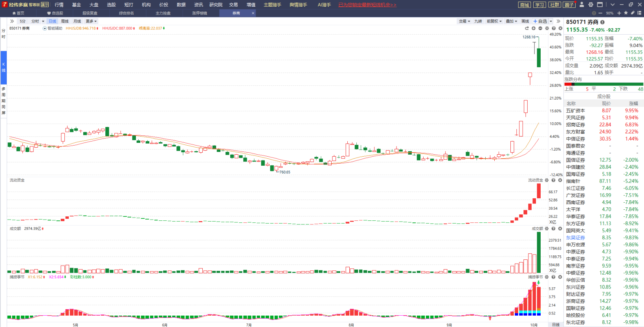
Task: Click the 涨跌分布 red-green bar
Action: (604, 84)
